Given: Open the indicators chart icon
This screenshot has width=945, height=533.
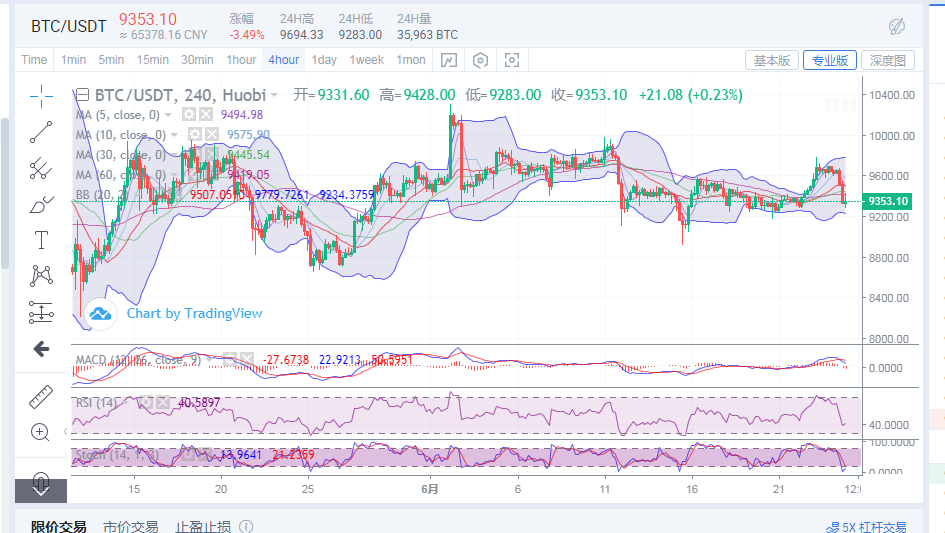Looking at the screenshot, I should click(449, 60).
